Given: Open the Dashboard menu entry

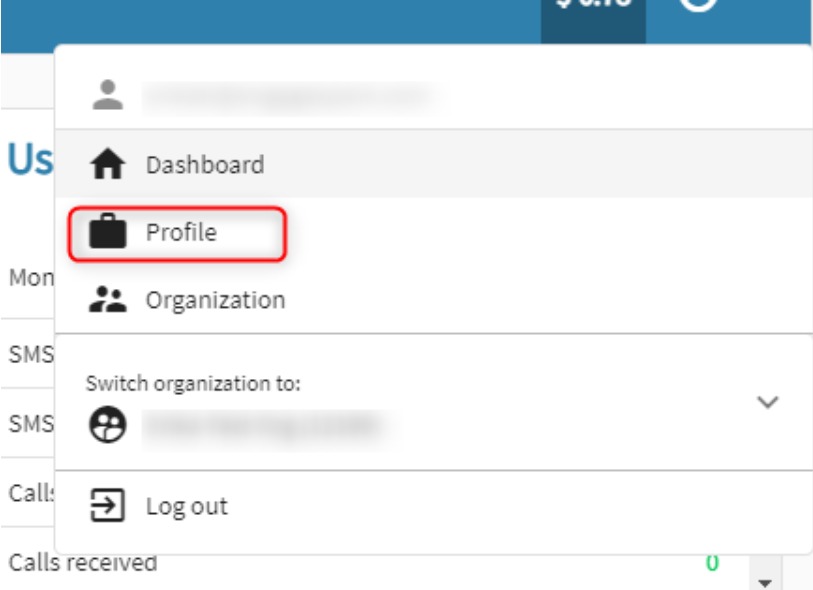Looking at the screenshot, I should pyautogui.click(x=205, y=165).
